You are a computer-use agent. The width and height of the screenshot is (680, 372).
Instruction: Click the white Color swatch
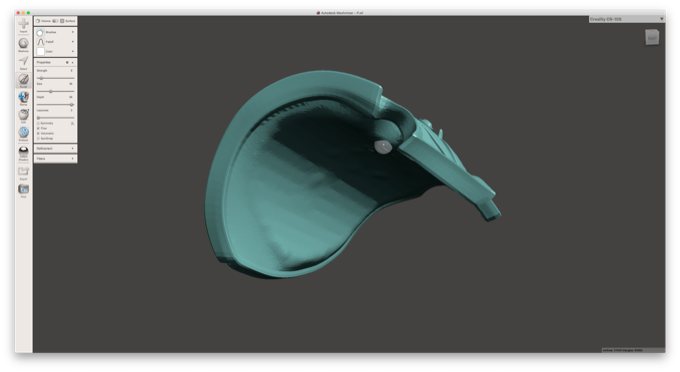[40, 52]
